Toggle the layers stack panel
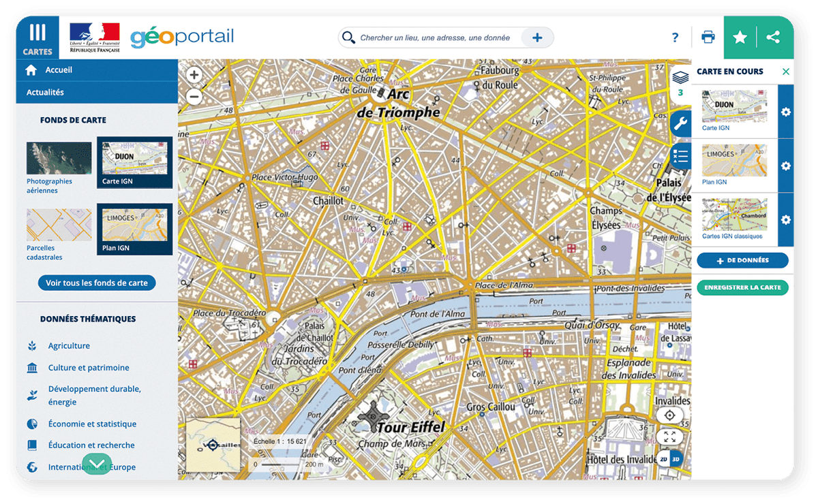The height and width of the screenshot is (504, 818). click(680, 80)
